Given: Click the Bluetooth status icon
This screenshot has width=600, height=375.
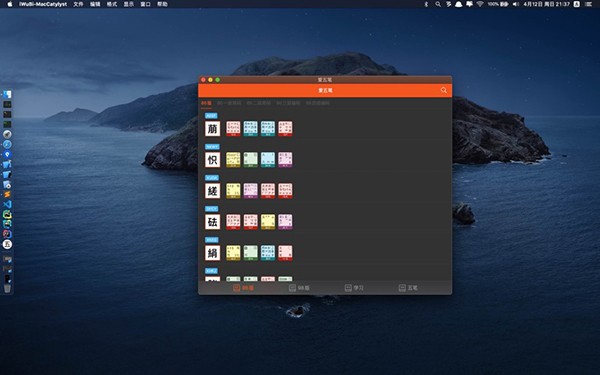Looking at the screenshot, I should point(426,4).
